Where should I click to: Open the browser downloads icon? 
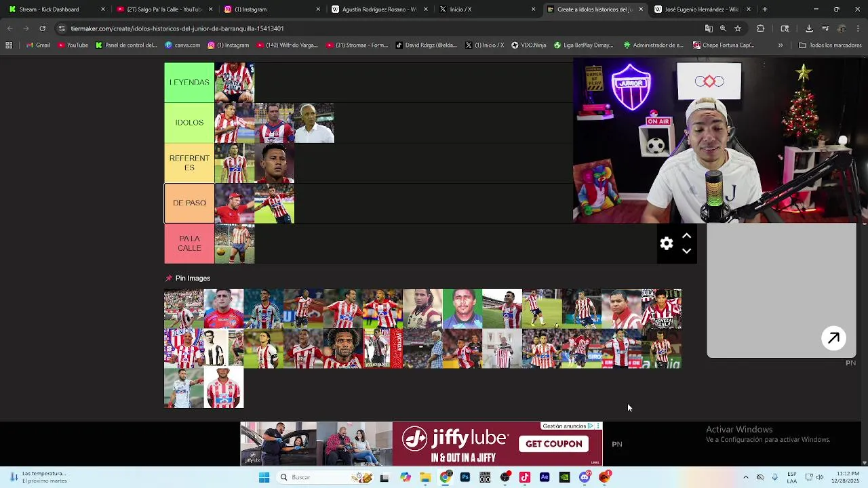(x=809, y=28)
